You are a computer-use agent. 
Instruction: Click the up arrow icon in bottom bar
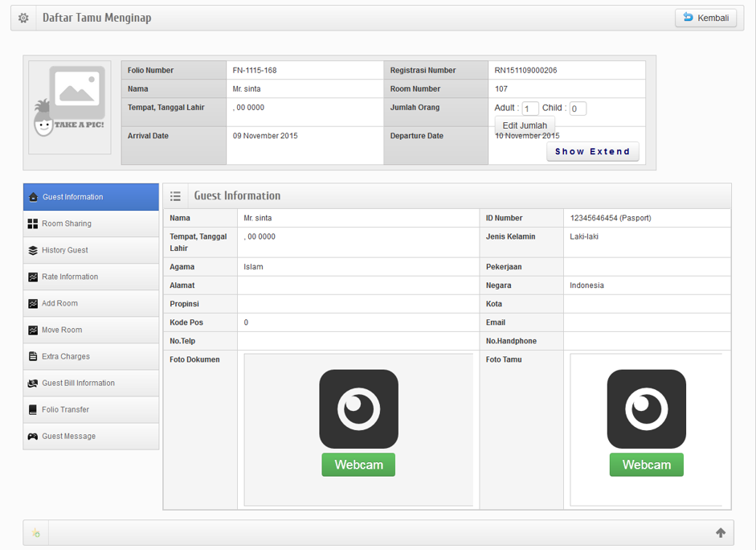pos(721,532)
